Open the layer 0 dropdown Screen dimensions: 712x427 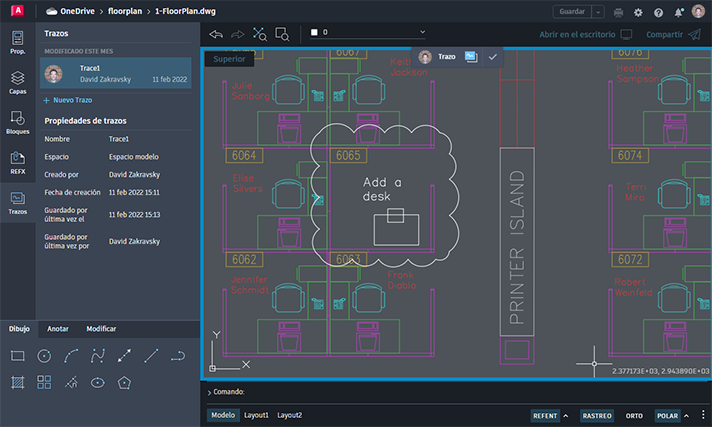point(368,32)
